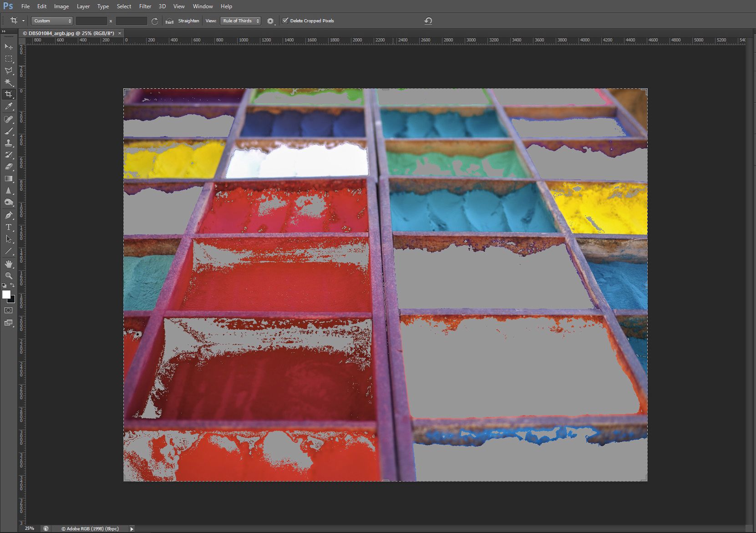Image resolution: width=756 pixels, height=533 pixels.
Task: Select the Sponge tool
Action: [9, 202]
